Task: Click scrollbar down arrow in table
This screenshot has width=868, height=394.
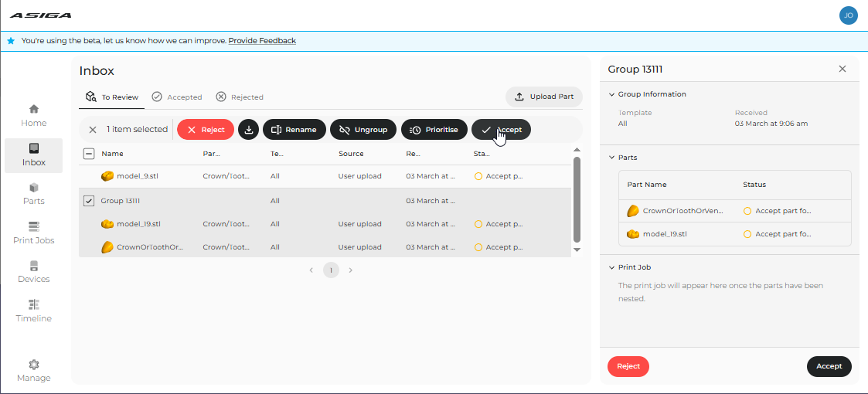Action: [x=577, y=250]
